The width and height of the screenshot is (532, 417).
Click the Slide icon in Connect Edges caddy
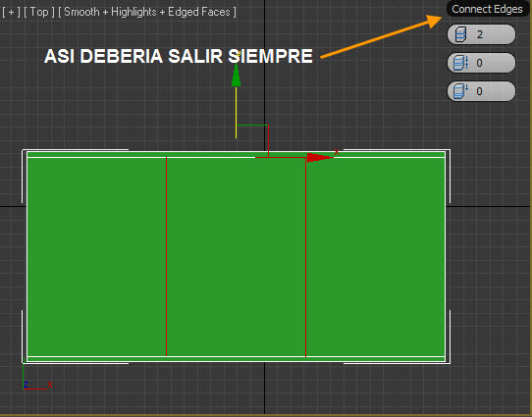[x=460, y=91]
